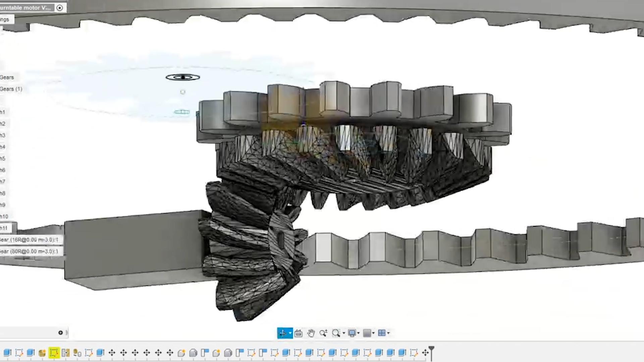The image size is (644, 362).
Task: Click the Zoom Window magnifier icon
Action: pyautogui.click(x=335, y=333)
